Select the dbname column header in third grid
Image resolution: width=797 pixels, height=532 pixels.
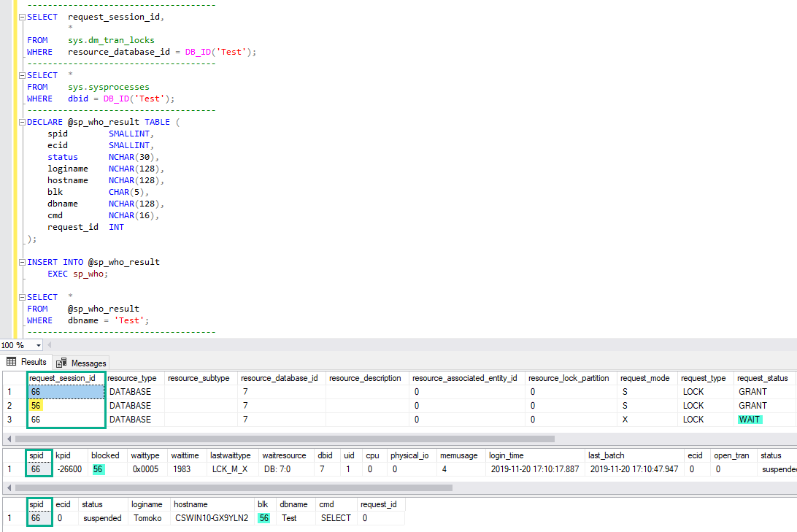(293, 504)
